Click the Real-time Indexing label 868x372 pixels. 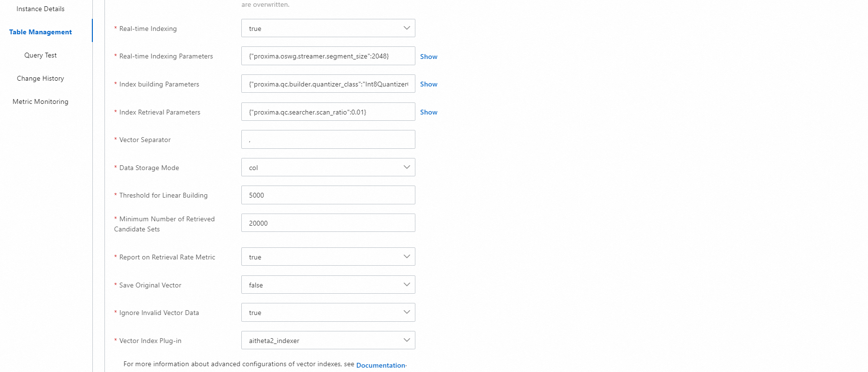tap(148, 29)
